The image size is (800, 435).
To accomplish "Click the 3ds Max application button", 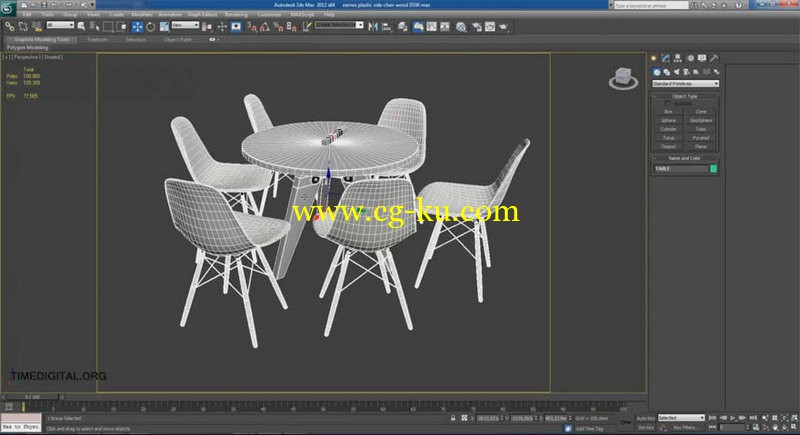I will [x=8, y=8].
